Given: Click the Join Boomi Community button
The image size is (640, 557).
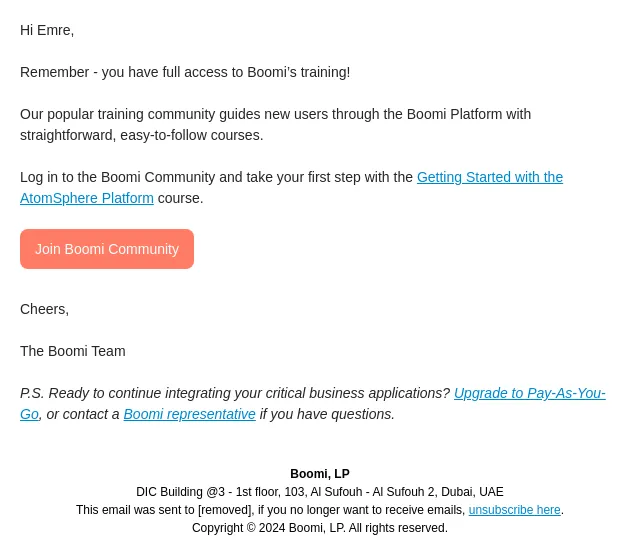Looking at the screenshot, I should point(107,249).
